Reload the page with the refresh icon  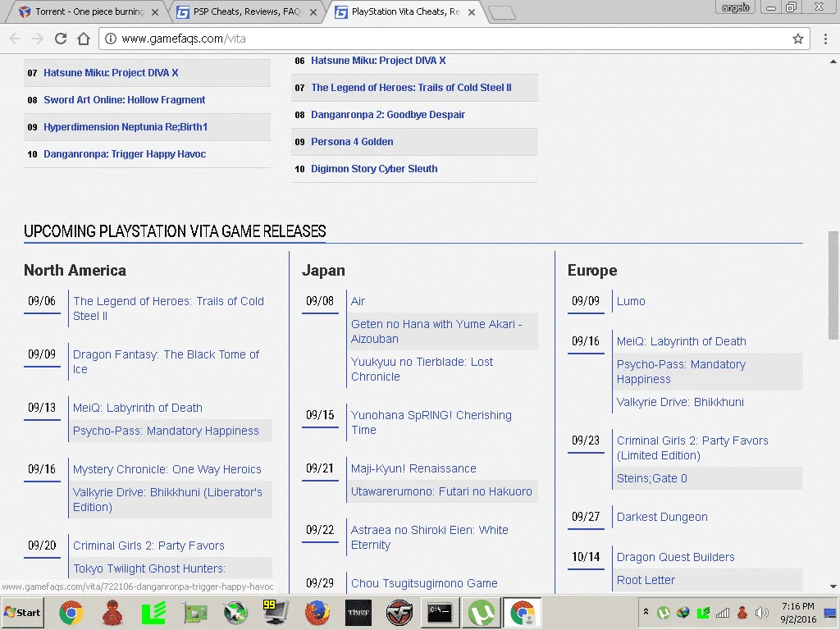(61, 39)
